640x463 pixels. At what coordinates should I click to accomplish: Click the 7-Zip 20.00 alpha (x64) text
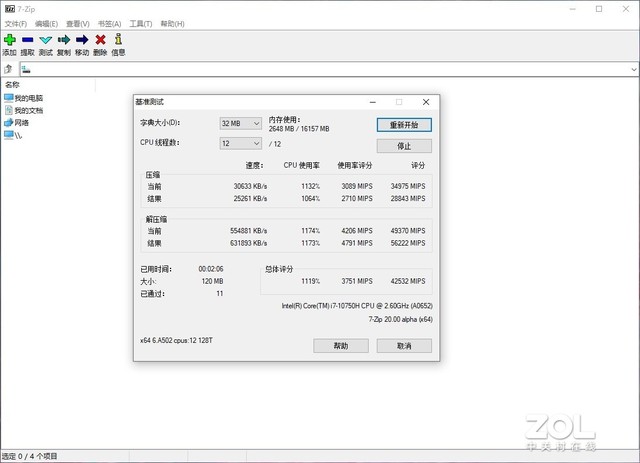click(x=400, y=319)
